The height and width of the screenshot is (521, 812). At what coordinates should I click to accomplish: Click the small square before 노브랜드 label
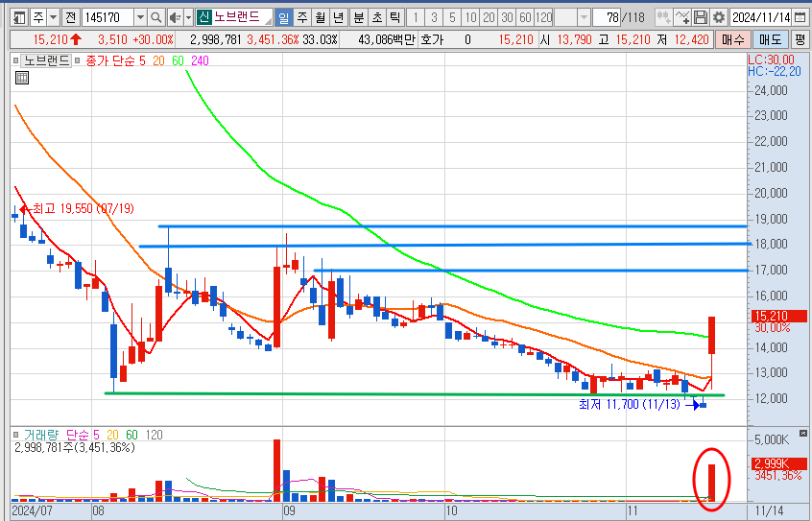pyautogui.click(x=16, y=61)
